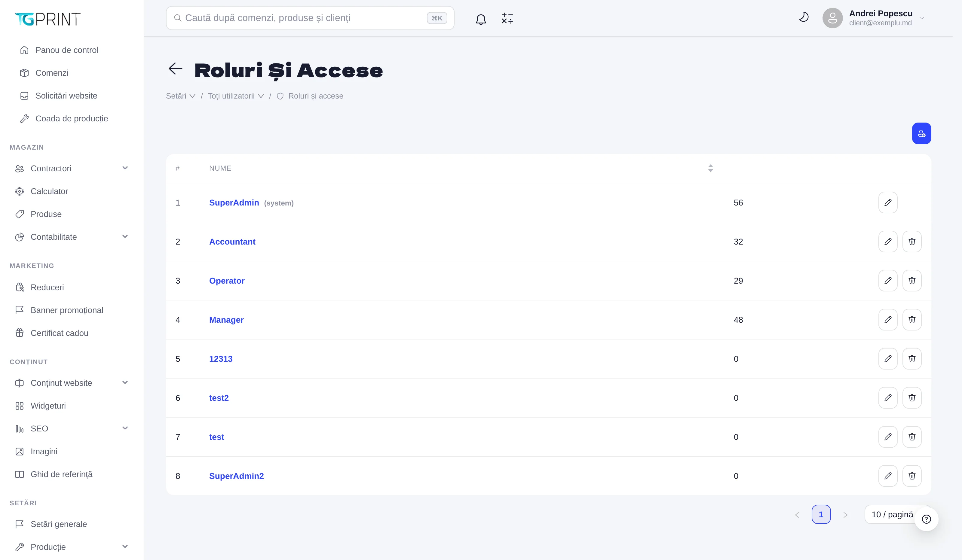The image size is (962, 560).
Task: Open the calculator math-symbols icon in the header
Action: point(507,18)
